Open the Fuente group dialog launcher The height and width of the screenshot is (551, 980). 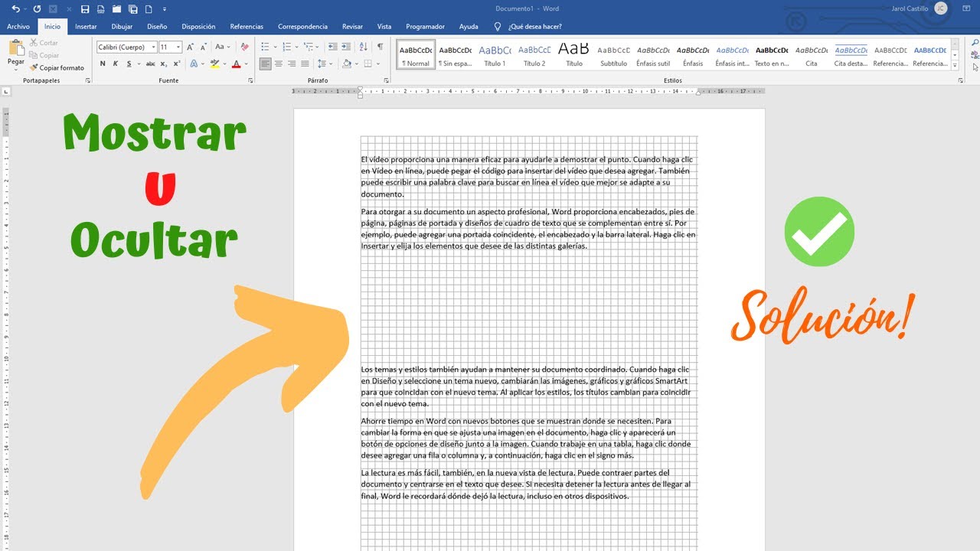click(250, 80)
